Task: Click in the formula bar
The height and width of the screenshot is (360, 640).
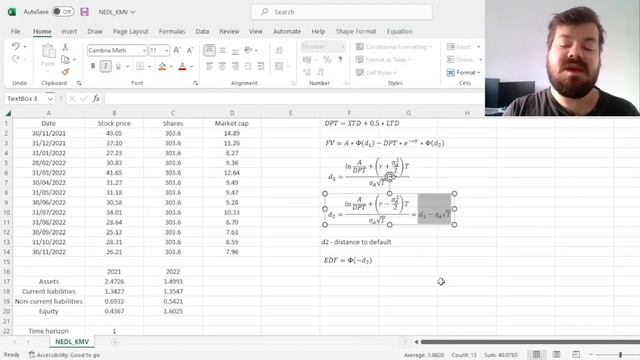Action: tap(294, 98)
